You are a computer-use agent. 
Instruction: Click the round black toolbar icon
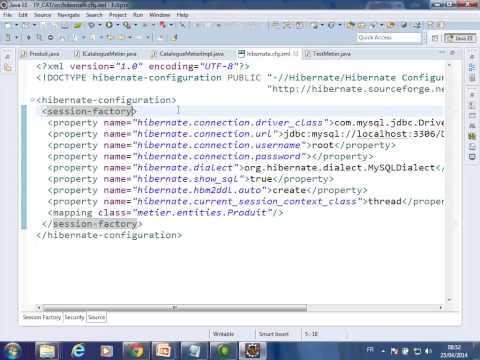click(50, 37)
